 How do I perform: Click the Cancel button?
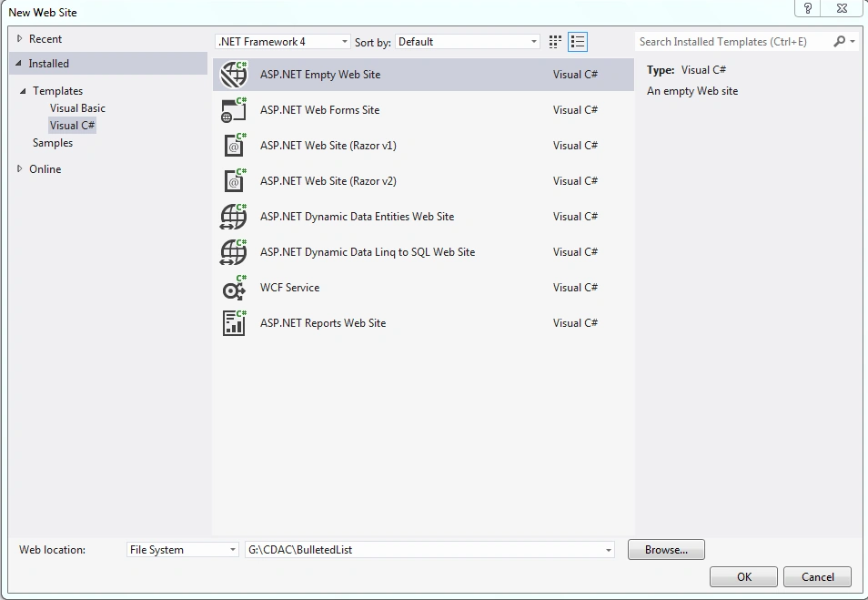tap(818, 576)
